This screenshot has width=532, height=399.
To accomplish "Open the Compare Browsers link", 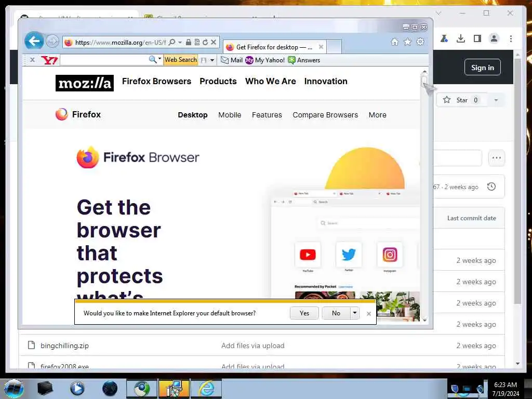I will 325,115.
